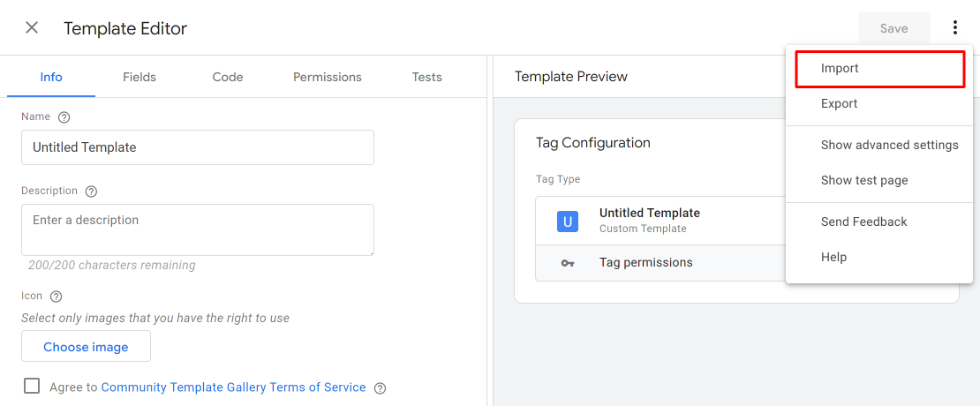Image resolution: width=980 pixels, height=406 pixels.
Task: Click the help icon next to Name
Action: [63, 117]
